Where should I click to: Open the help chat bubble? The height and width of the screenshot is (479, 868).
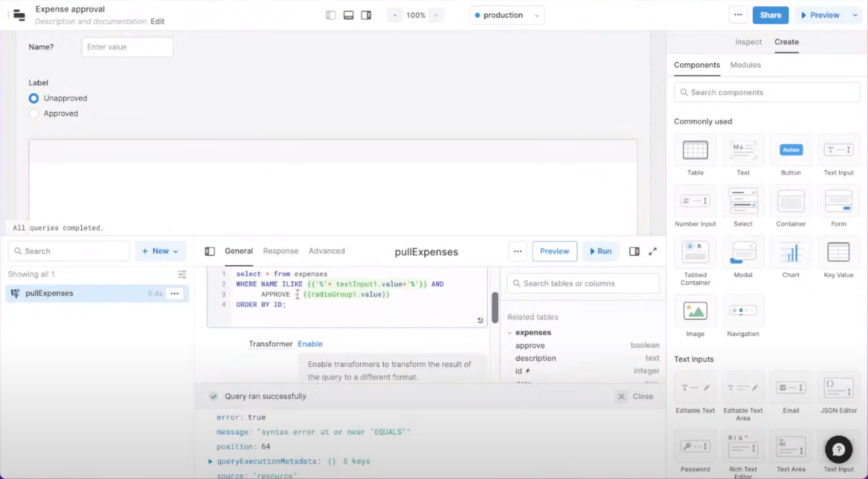point(838,449)
